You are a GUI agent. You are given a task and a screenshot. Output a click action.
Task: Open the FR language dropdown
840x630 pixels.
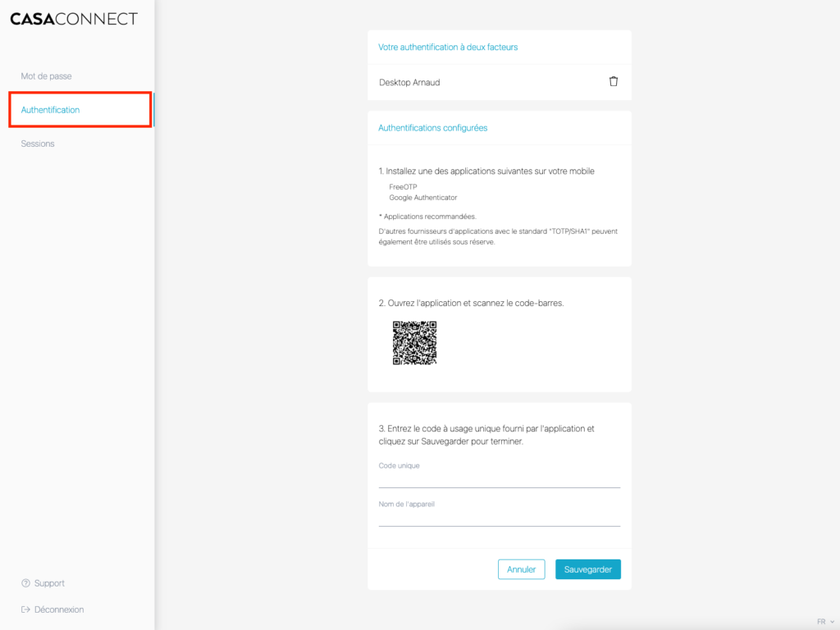(820, 622)
